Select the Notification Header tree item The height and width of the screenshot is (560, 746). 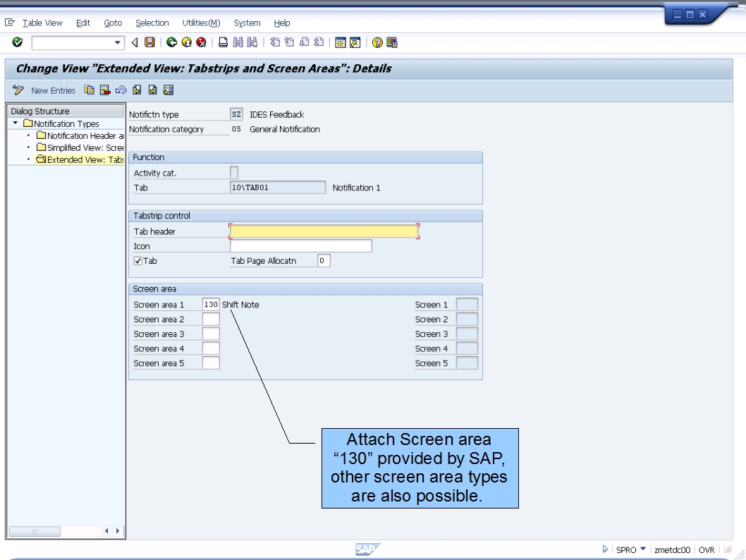pos(81,135)
